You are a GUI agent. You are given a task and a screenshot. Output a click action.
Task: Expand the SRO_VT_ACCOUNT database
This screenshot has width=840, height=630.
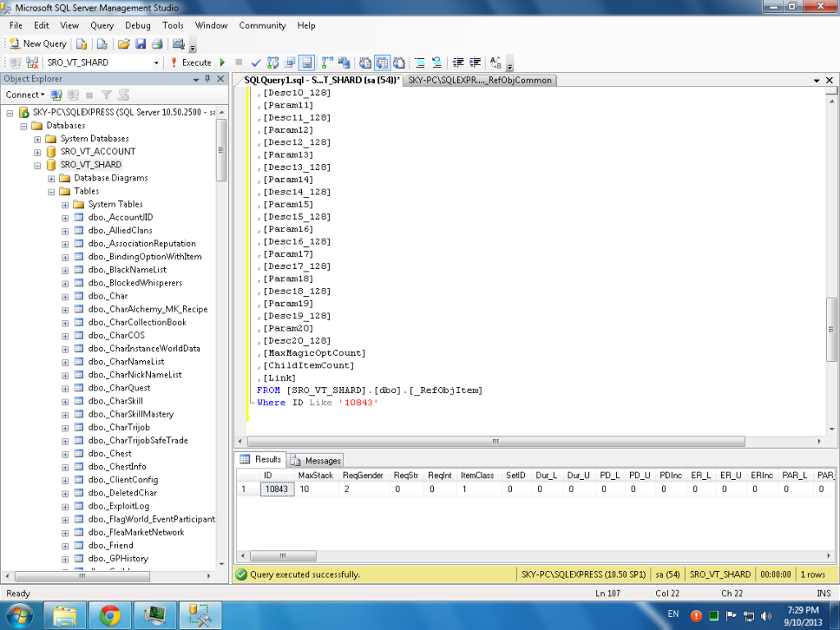(x=38, y=152)
